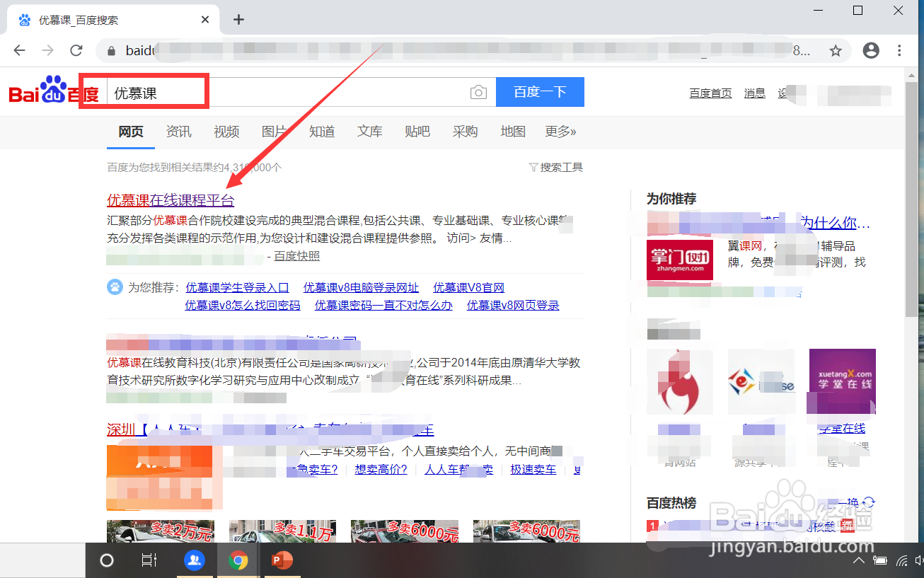Click the Cortana circle on taskbar

[107, 561]
